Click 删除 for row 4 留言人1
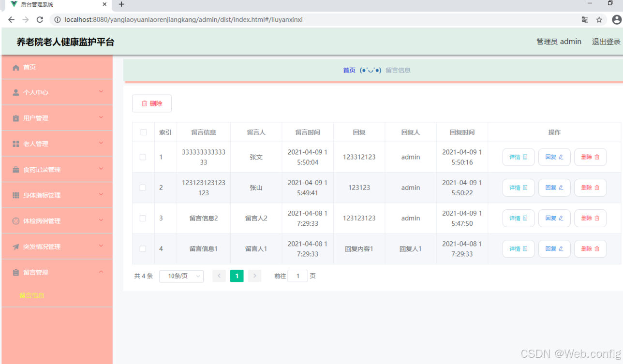The image size is (623, 364). click(590, 248)
